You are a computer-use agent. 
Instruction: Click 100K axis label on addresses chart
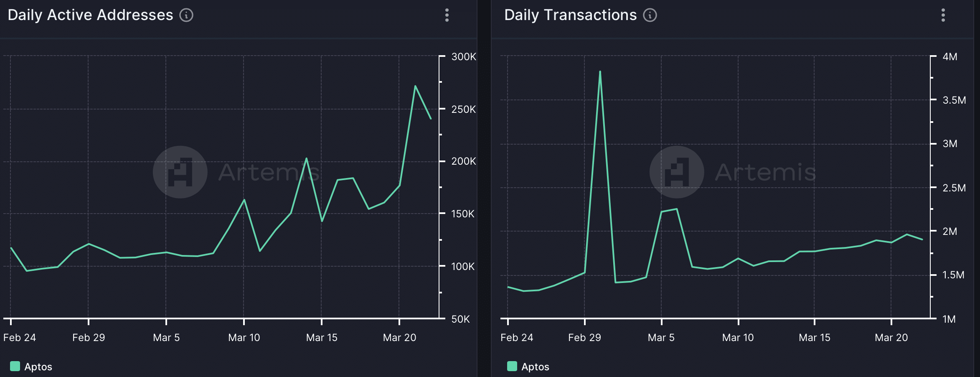[x=463, y=267]
